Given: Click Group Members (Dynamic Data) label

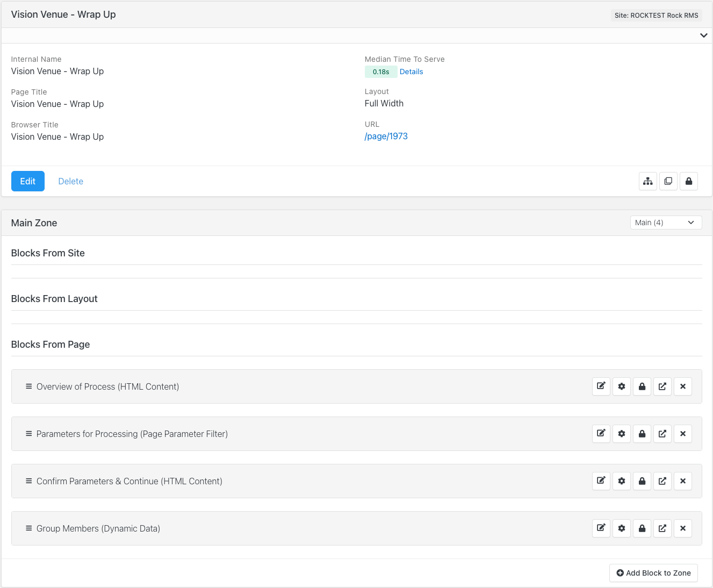Looking at the screenshot, I should 98,528.
